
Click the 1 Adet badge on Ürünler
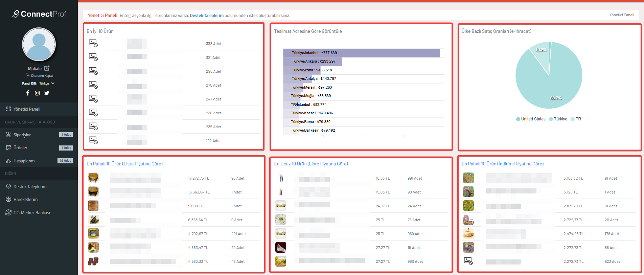pos(66,148)
